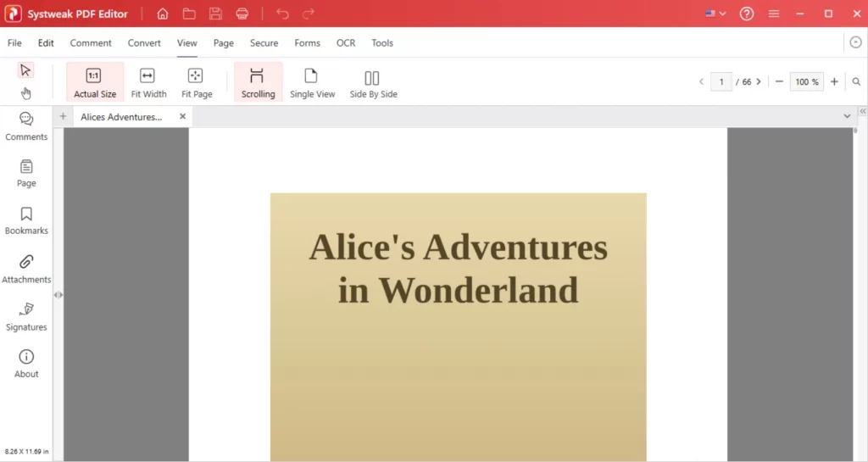Click the Home icon in title bar
This screenshot has height=462, width=868.
[x=162, y=14]
